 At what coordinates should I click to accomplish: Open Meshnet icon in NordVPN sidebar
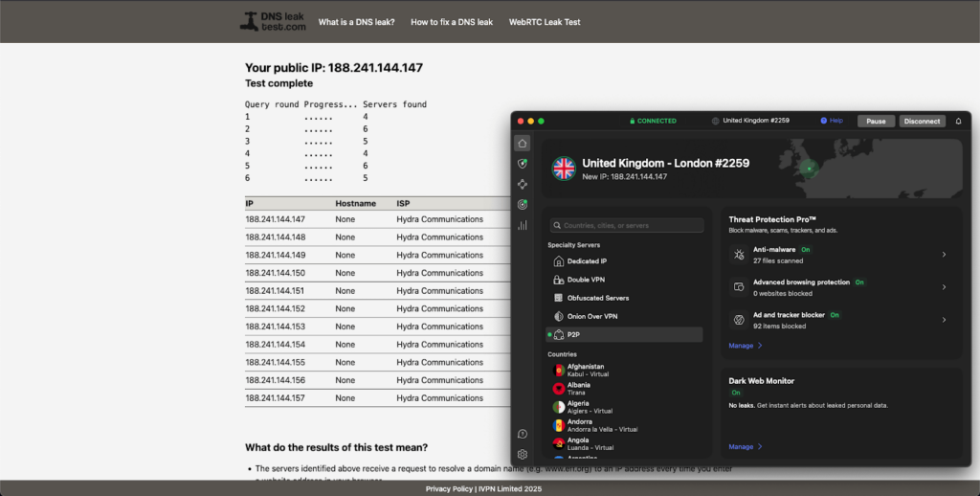click(x=523, y=184)
